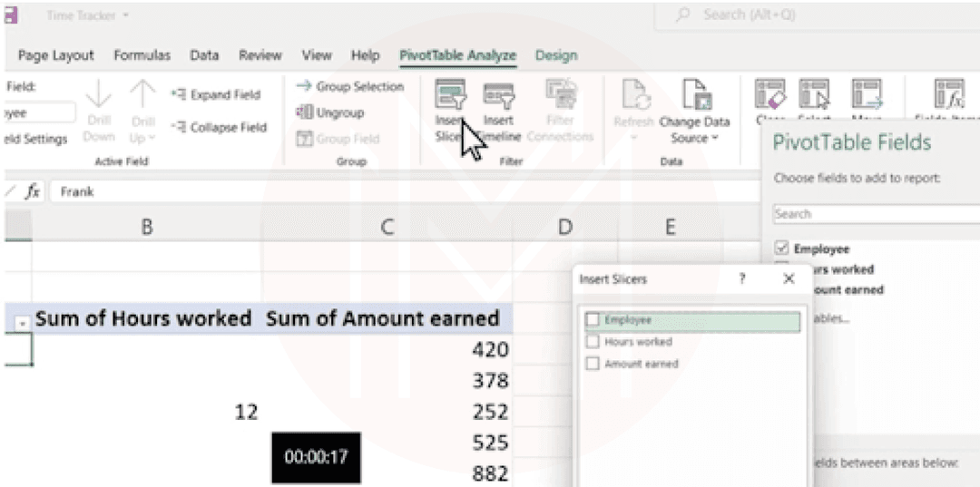
Task: Check Hours worked in Insert Slicers dialog
Action: point(593,342)
